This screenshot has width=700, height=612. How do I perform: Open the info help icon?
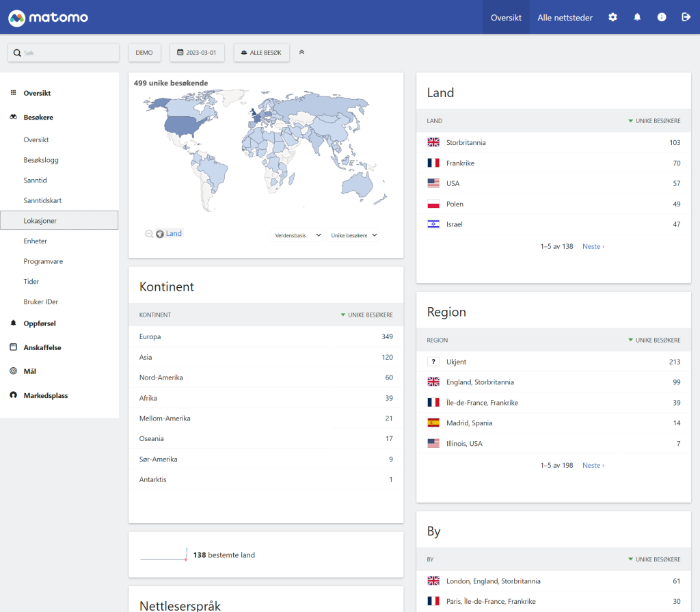coord(662,17)
